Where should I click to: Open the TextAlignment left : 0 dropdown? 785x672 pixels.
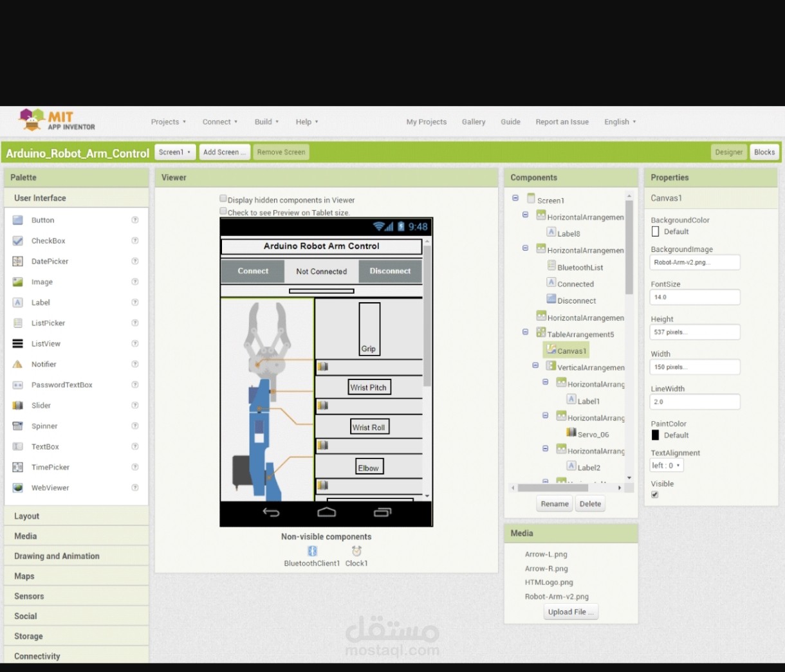point(667,466)
